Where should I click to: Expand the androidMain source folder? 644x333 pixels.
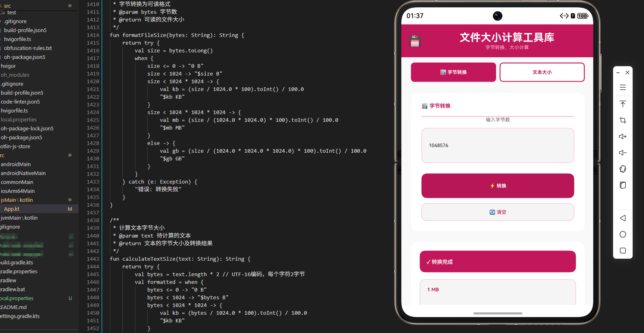pyautogui.click(x=16, y=164)
